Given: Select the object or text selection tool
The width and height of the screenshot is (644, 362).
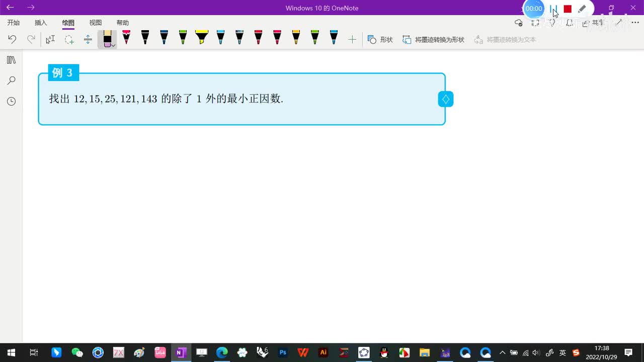Looking at the screenshot, I should (50, 39).
